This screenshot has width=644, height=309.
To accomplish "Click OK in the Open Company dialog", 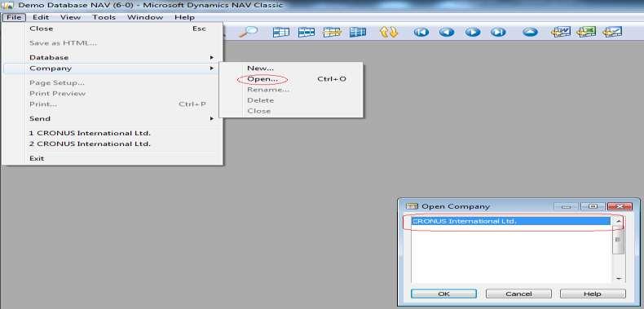I will point(443,294).
